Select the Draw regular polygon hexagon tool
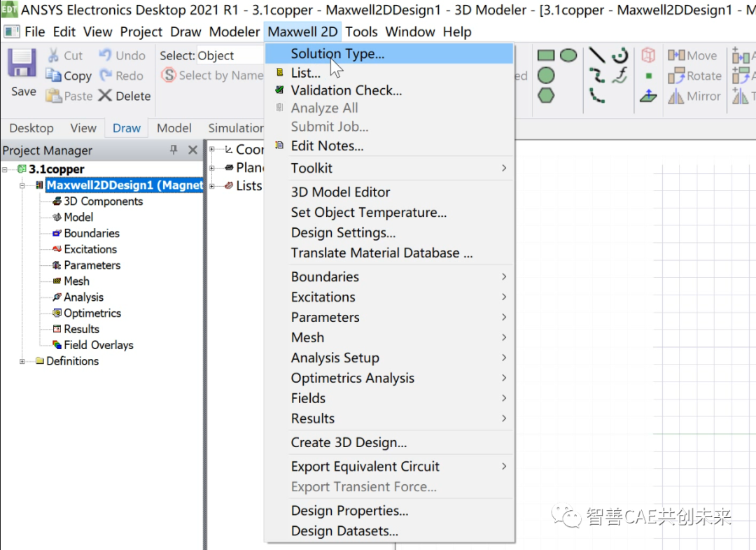The image size is (756, 550). 546,95
